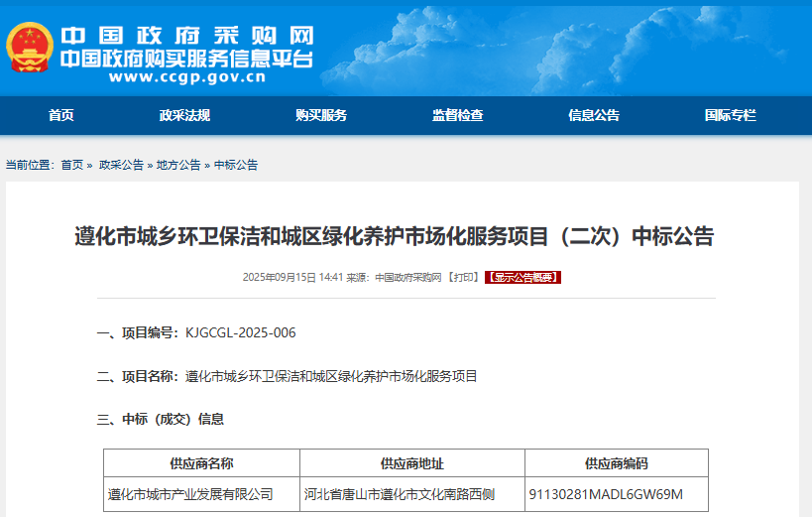The width and height of the screenshot is (812, 517).
Task: Click the 中国政府采购网 source text
Action: (x=407, y=278)
